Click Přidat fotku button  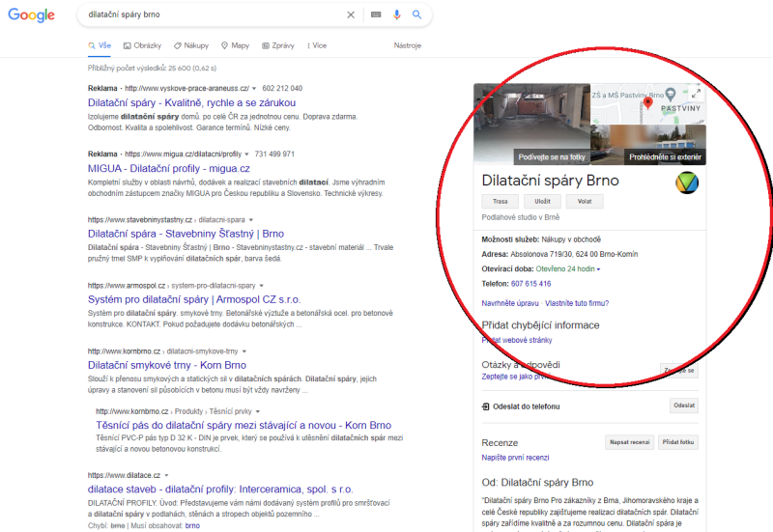coord(678,442)
